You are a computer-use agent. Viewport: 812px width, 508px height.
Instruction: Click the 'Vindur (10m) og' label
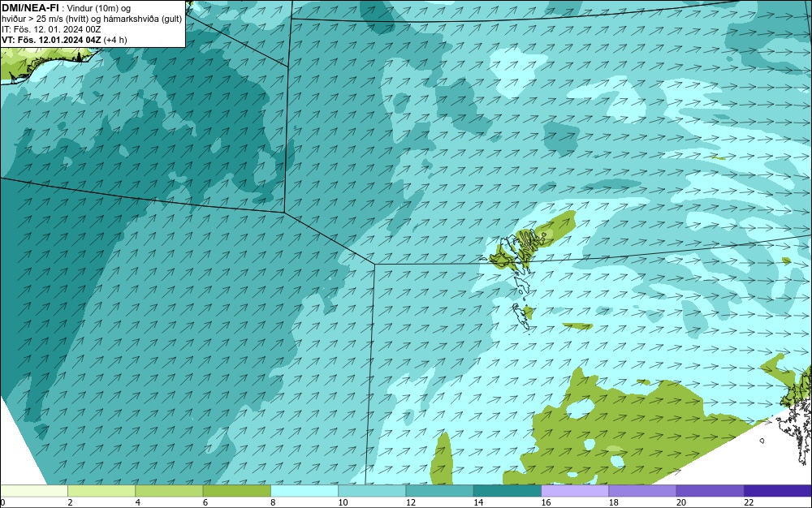click(99, 8)
